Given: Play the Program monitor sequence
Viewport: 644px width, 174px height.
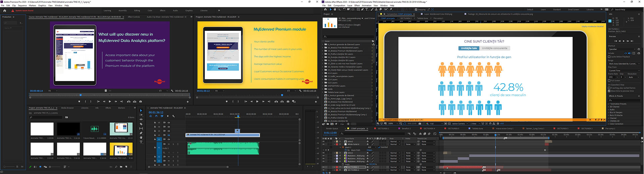Looking at the screenshot, I should pos(257,102).
